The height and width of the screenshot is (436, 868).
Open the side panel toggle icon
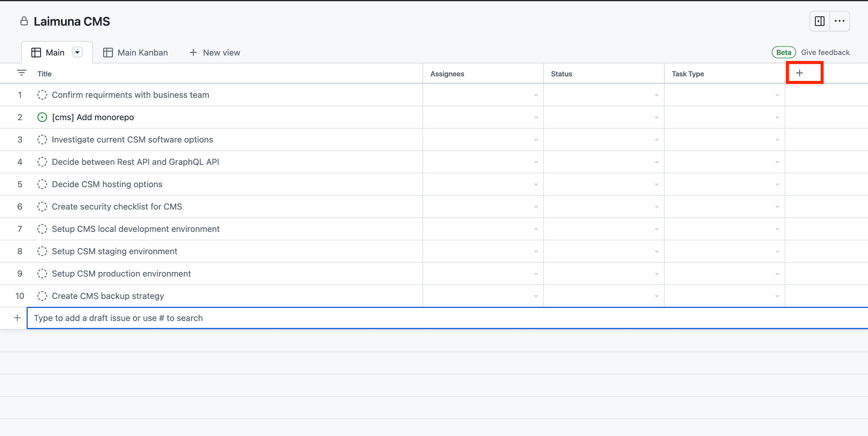click(819, 21)
